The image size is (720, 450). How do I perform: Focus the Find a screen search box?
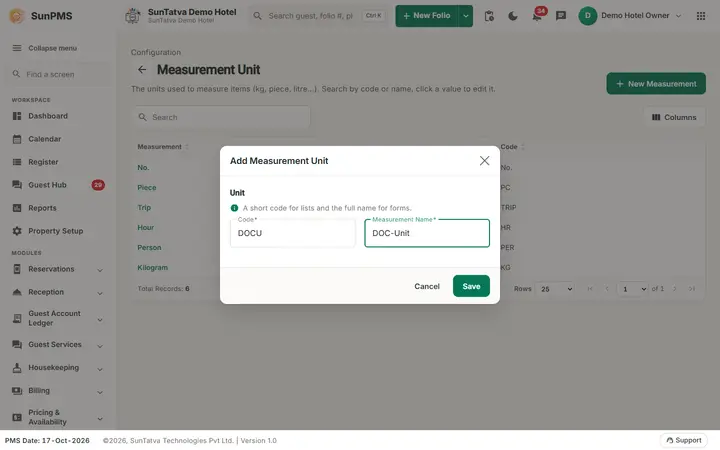(57, 74)
